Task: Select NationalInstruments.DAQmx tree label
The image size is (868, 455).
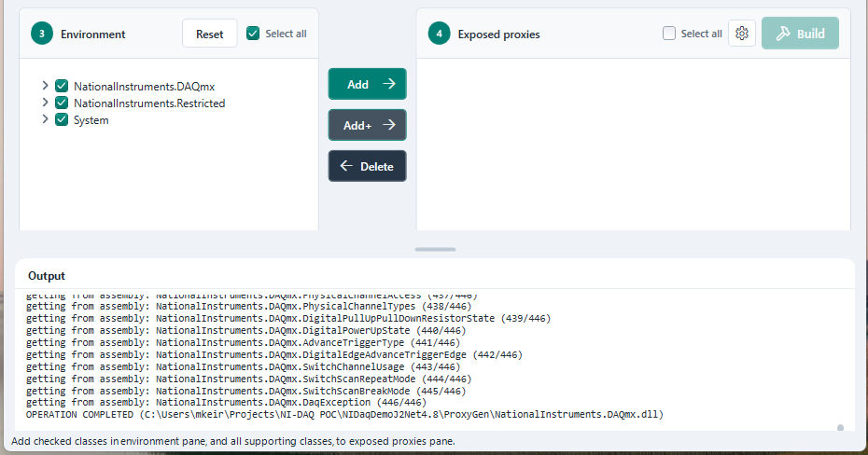Action: click(144, 87)
